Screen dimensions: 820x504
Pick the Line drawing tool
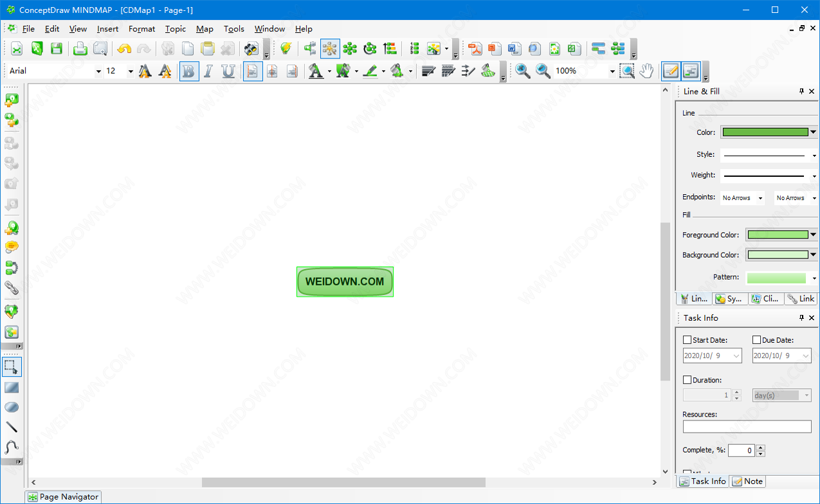click(x=12, y=427)
